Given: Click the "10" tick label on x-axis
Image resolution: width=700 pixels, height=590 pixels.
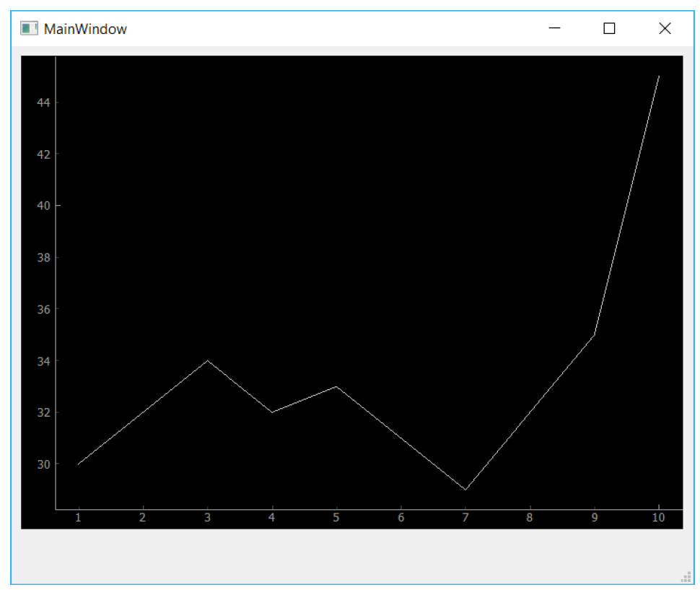Looking at the screenshot, I should [x=659, y=518].
